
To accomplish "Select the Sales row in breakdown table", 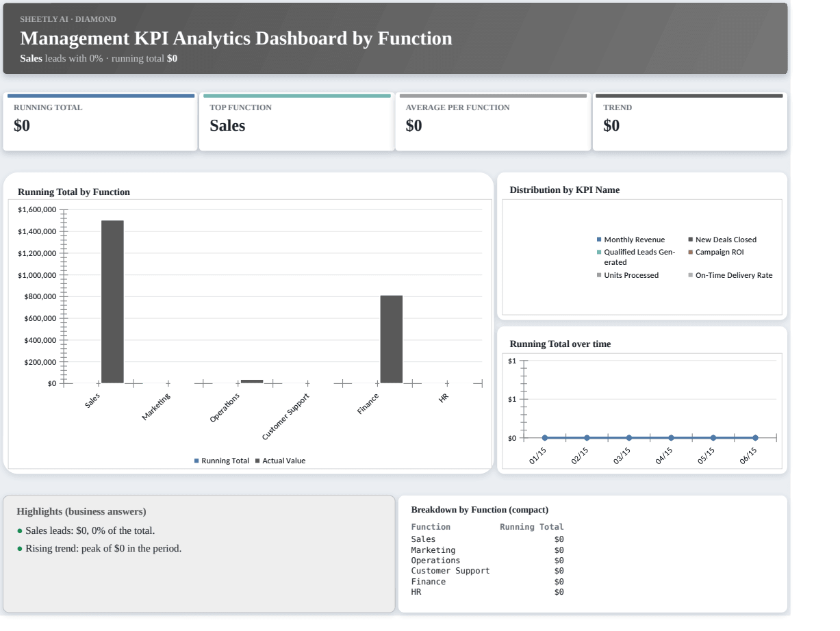I will [x=487, y=539].
